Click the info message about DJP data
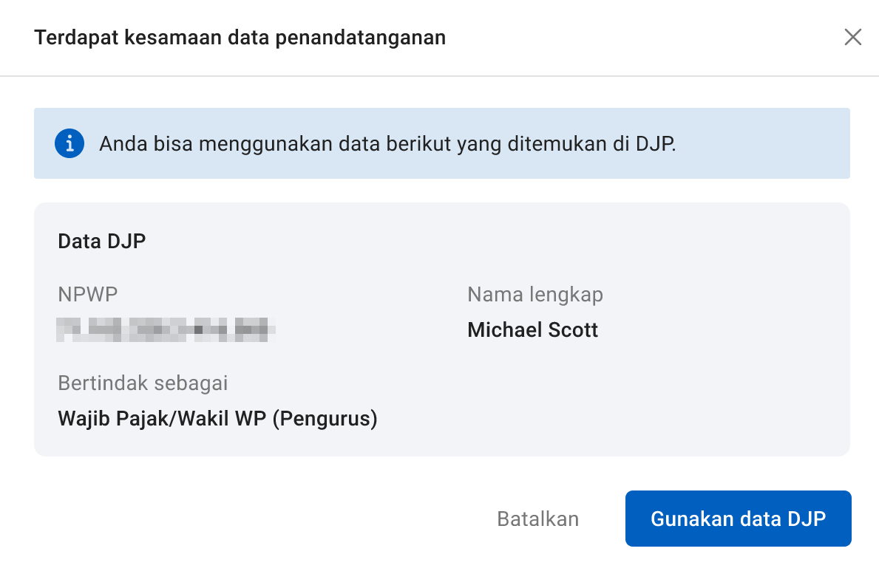 coord(387,143)
